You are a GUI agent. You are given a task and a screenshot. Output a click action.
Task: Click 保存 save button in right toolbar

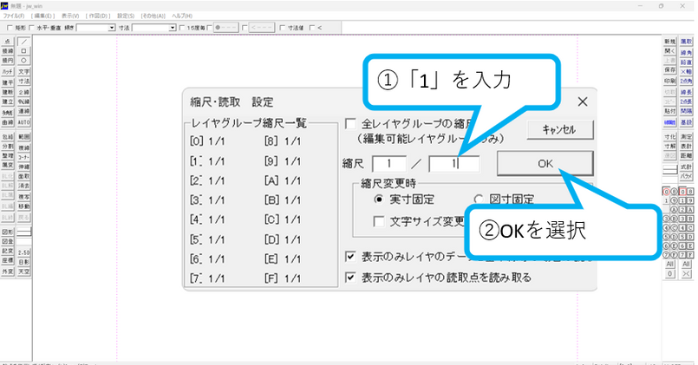click(670, 70)
